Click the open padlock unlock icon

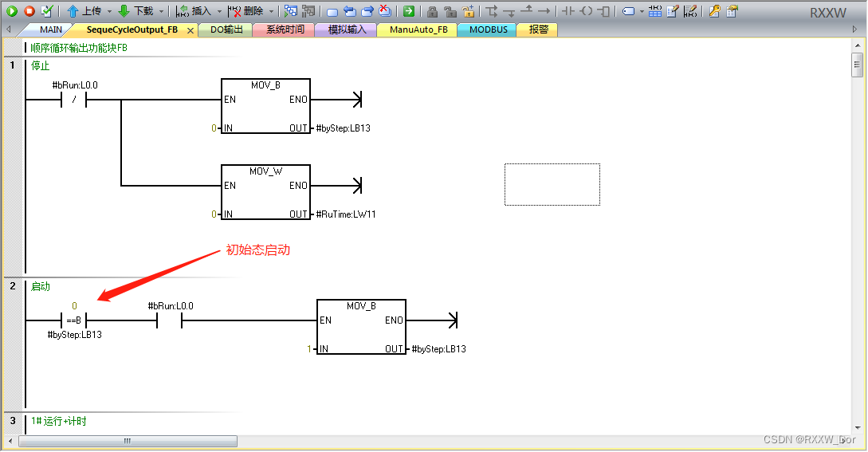pos(450,11)
